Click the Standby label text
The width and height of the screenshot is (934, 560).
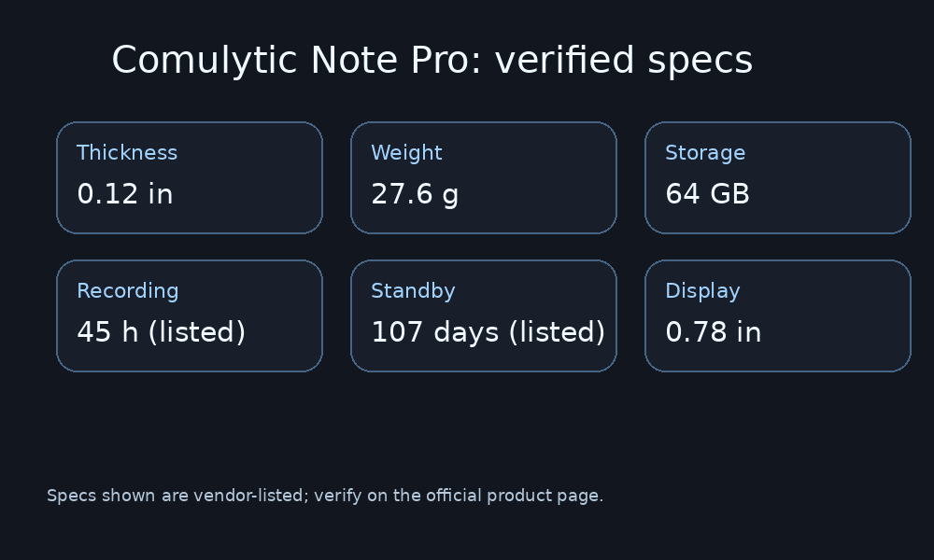tap(413, 291)
